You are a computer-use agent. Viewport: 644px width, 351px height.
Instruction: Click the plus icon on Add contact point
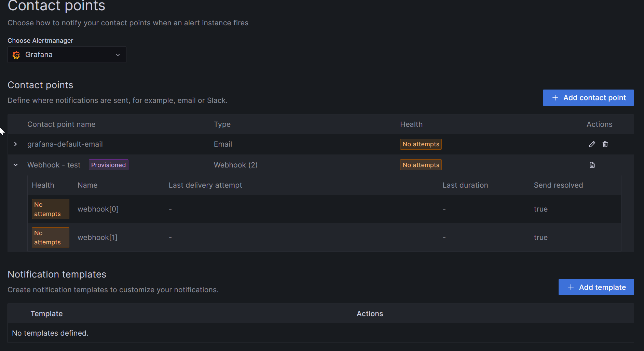tap(555, 97)
